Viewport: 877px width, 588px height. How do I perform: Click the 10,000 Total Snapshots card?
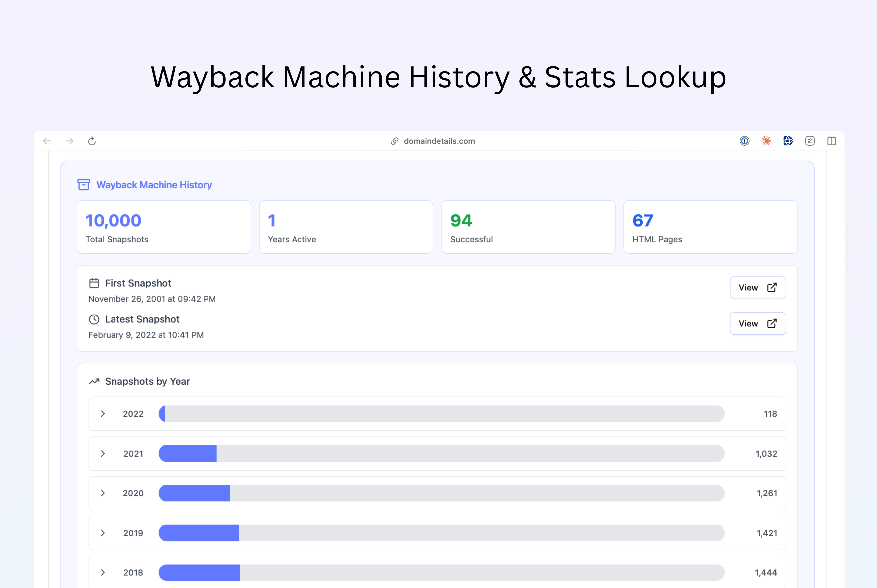(x=163, y=227)
